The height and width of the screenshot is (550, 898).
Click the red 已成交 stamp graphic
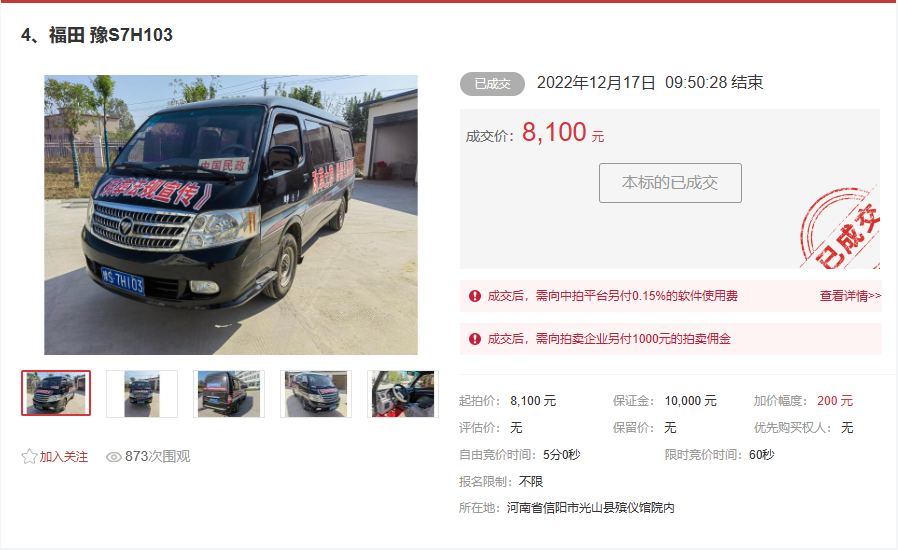pos(840,228)
